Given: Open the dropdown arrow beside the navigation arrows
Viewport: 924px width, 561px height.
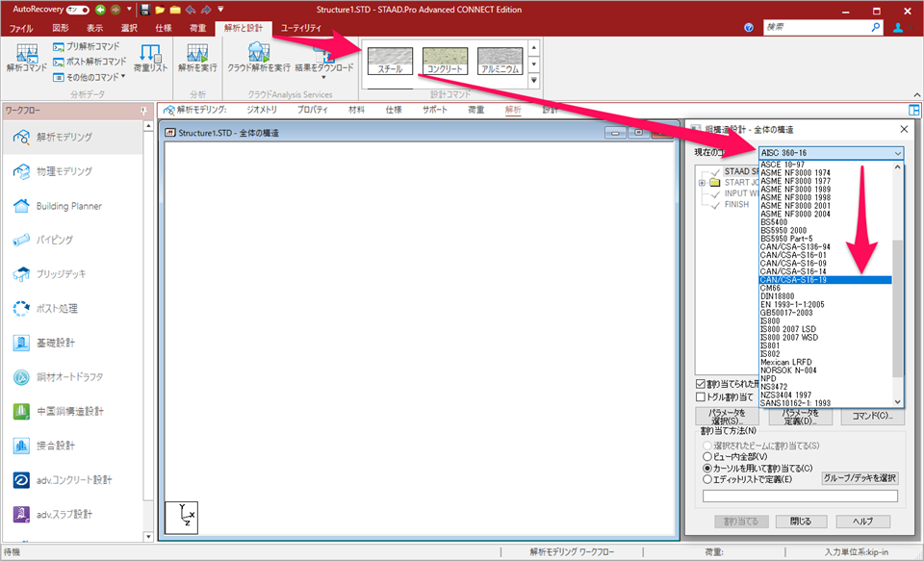Looking at the screenshot, I should [129, 10].
